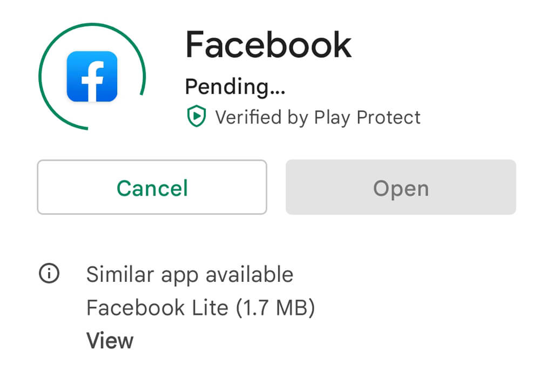Click the Pending... status text
Screen dimensions: 553x392
click(x=235, y=86)
